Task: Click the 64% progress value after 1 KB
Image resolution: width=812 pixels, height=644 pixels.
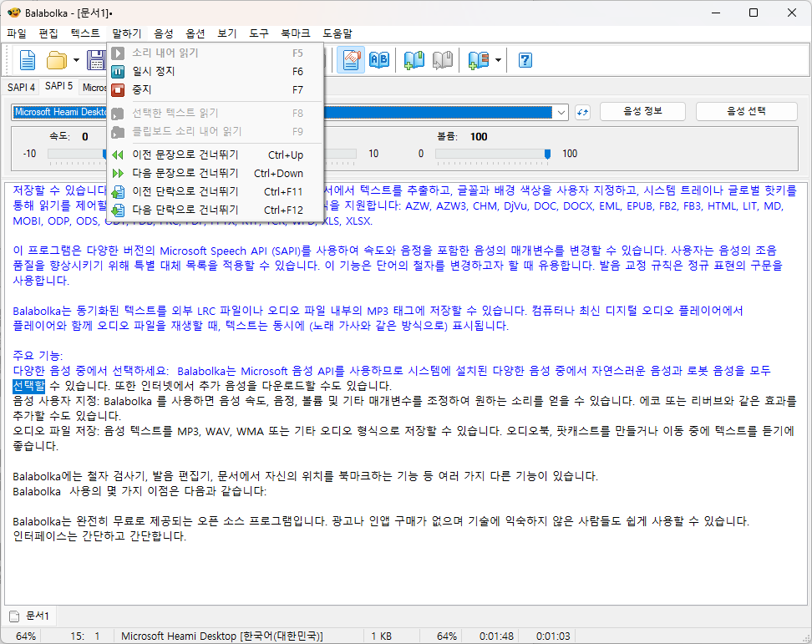Action: click(446, 636)
